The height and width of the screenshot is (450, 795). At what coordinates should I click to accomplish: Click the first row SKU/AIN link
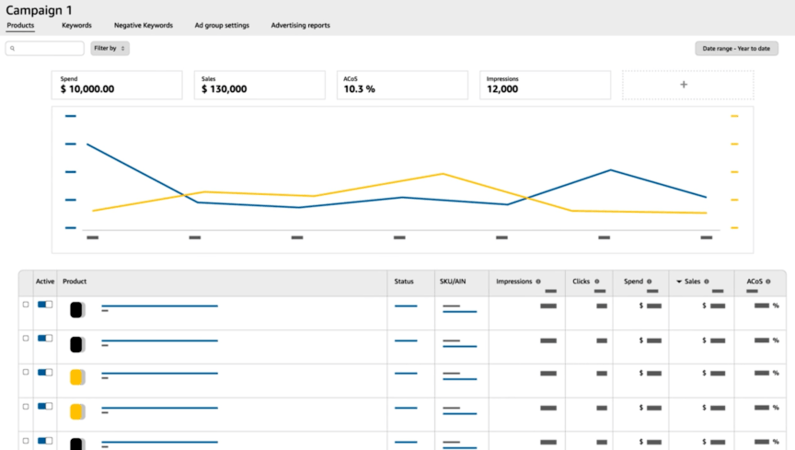click(460, 312)
